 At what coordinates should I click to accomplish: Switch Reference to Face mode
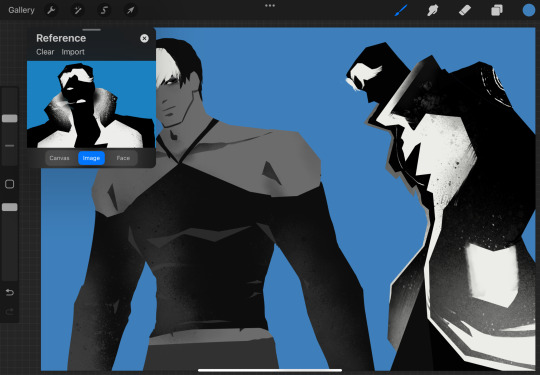pos(123,158)
